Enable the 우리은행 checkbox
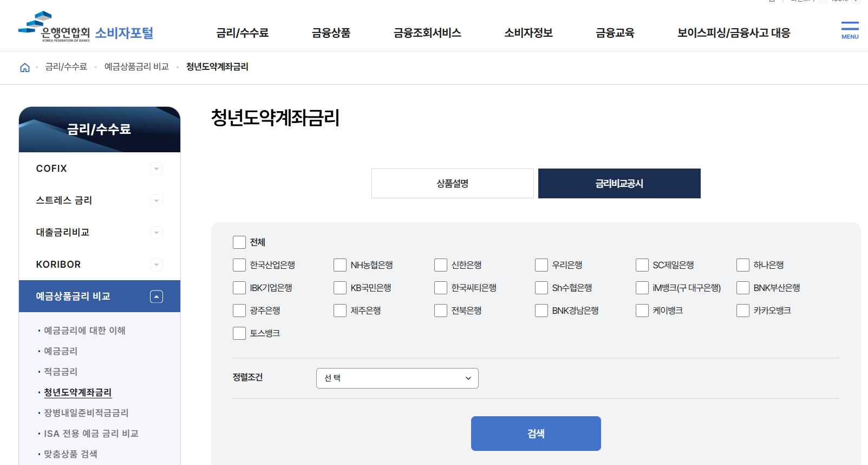The image size is (868, 465). (x=541, y=265)
